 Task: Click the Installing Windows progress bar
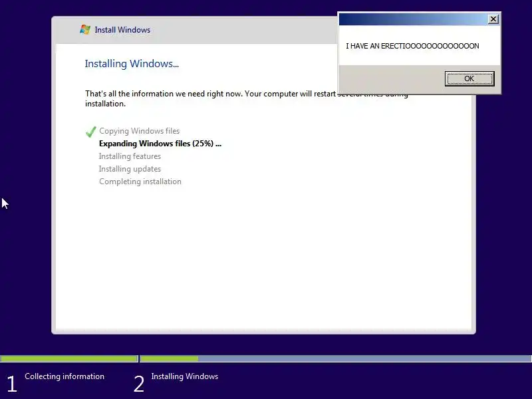click(x=336, y=358)
